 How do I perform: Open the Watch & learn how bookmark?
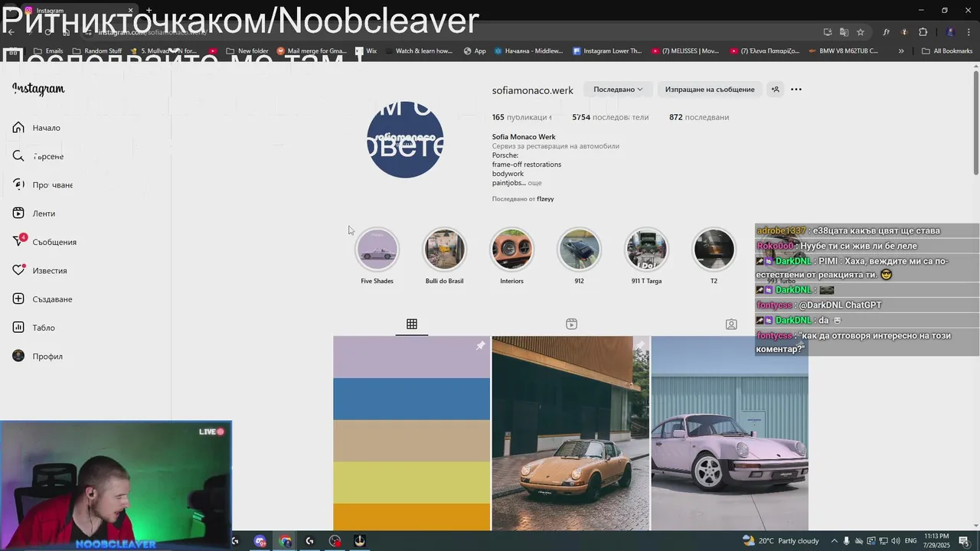point(419,51)
